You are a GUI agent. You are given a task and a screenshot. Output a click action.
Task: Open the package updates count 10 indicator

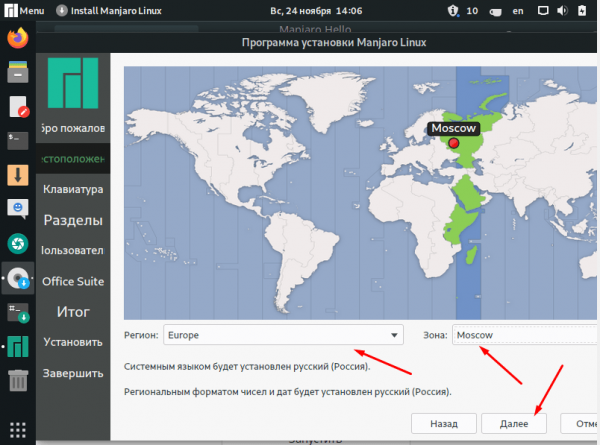pos(472,11)
